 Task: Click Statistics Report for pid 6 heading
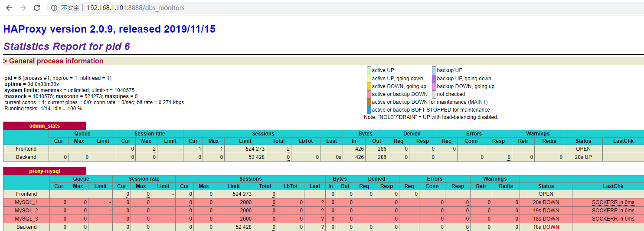click(67, 46)
